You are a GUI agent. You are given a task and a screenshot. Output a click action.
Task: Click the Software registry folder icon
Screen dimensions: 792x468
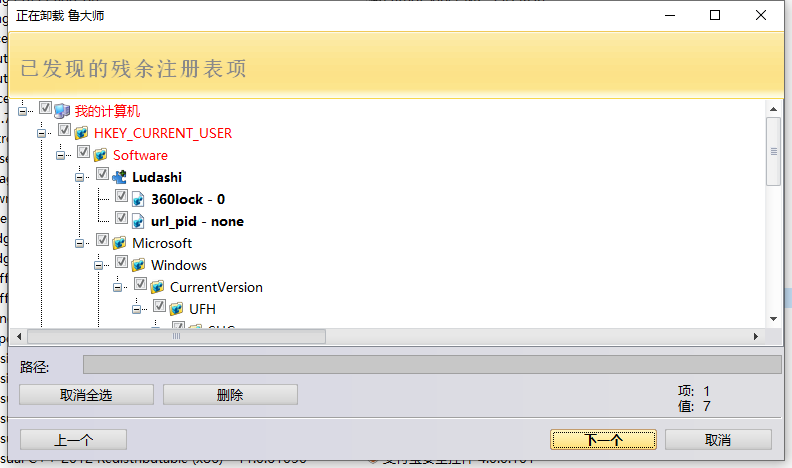[100, 155]
